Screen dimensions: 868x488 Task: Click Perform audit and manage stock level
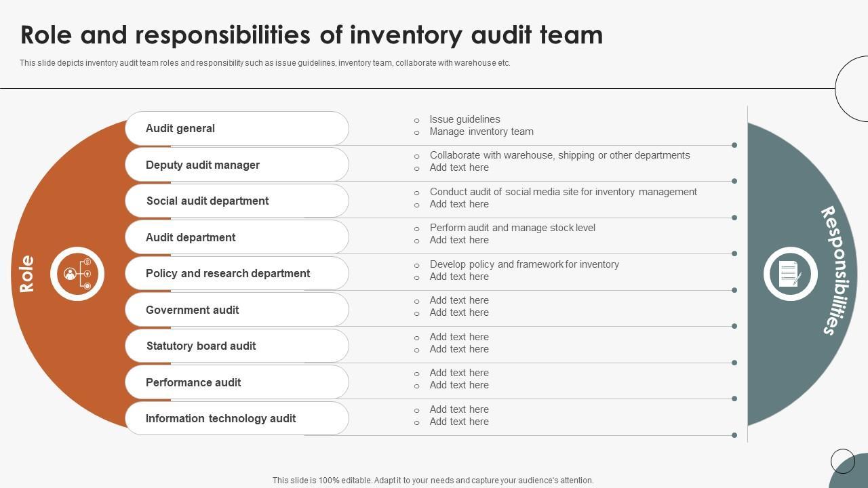click(x=512, y=228)
